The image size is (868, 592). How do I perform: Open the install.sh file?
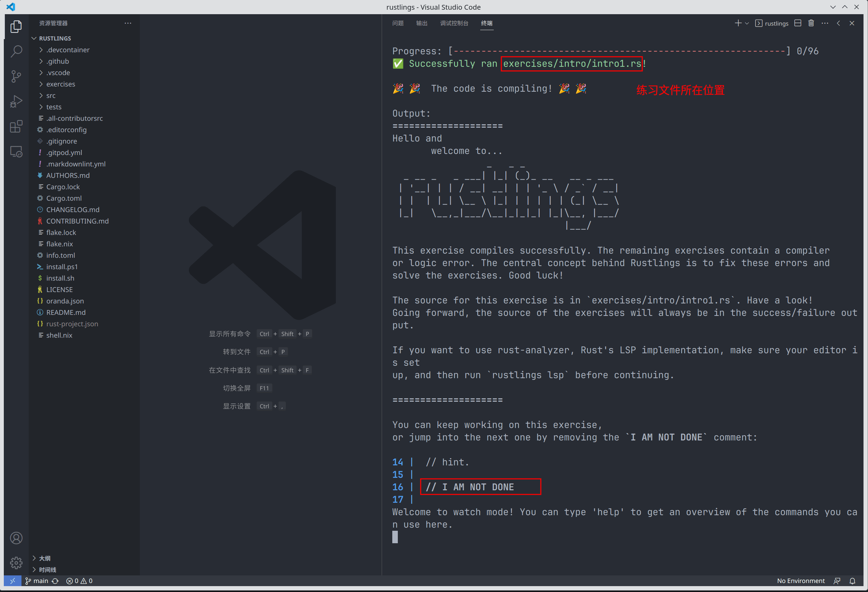(84, 278)
